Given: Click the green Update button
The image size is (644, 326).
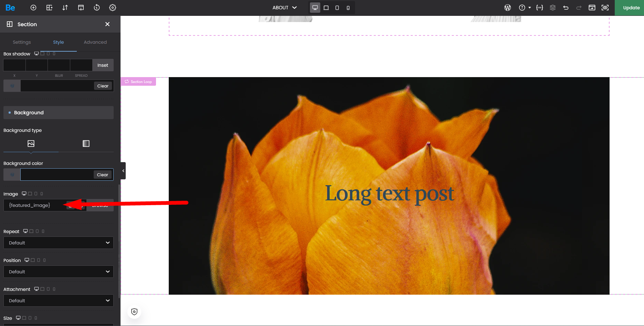Looking at the screenshot, I should 631,8.
